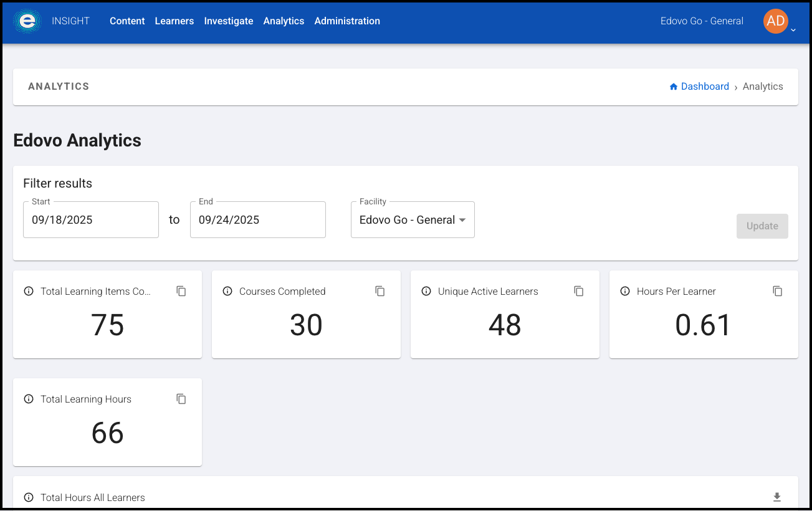The width and height of the screenshot is (812, 511).
Task: Open the Administration menu
Action: [347, 21]
